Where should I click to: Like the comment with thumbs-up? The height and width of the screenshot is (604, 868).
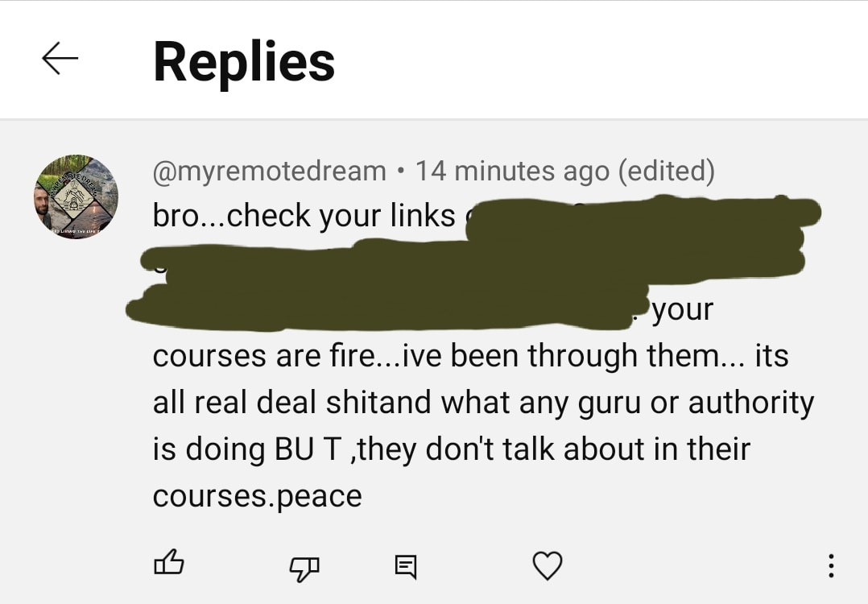coord(168,562)
